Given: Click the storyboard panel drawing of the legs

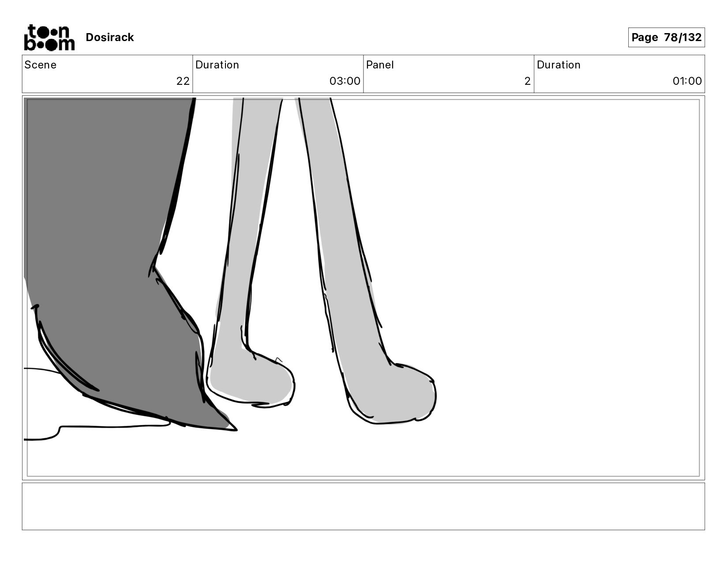Looking at the screenshot, I should [x=363, y=288].
